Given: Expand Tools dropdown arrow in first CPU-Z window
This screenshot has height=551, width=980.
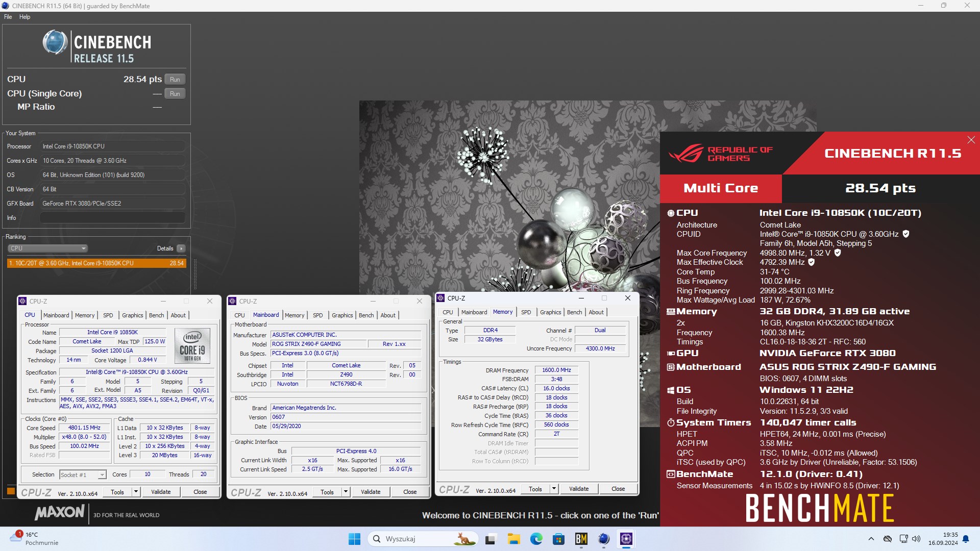Looking at the screenshot, I should (x=136, y=492).
